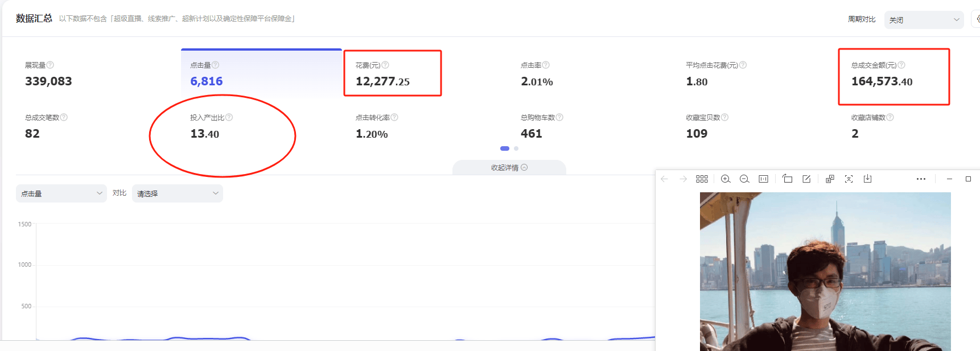Click the translate image text icon
The image size is (980, 351).
click(x=830, y=179)
